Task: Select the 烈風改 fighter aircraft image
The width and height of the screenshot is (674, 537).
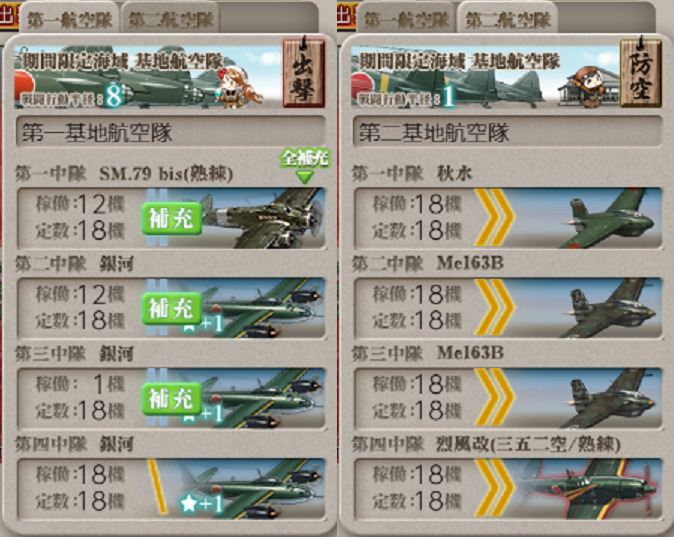Action: (591, 488)
